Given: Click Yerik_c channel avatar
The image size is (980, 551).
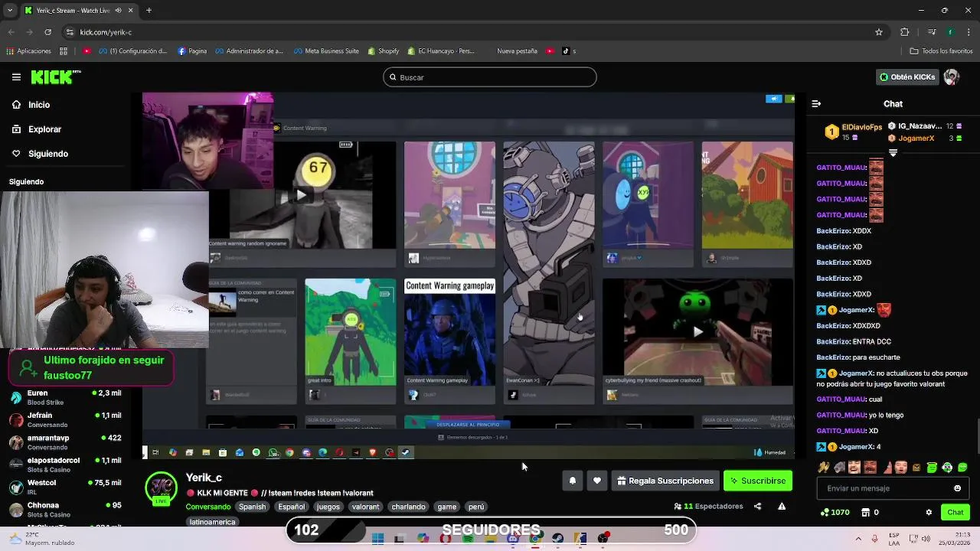Looking at the screenshot, I should point(162,488).
